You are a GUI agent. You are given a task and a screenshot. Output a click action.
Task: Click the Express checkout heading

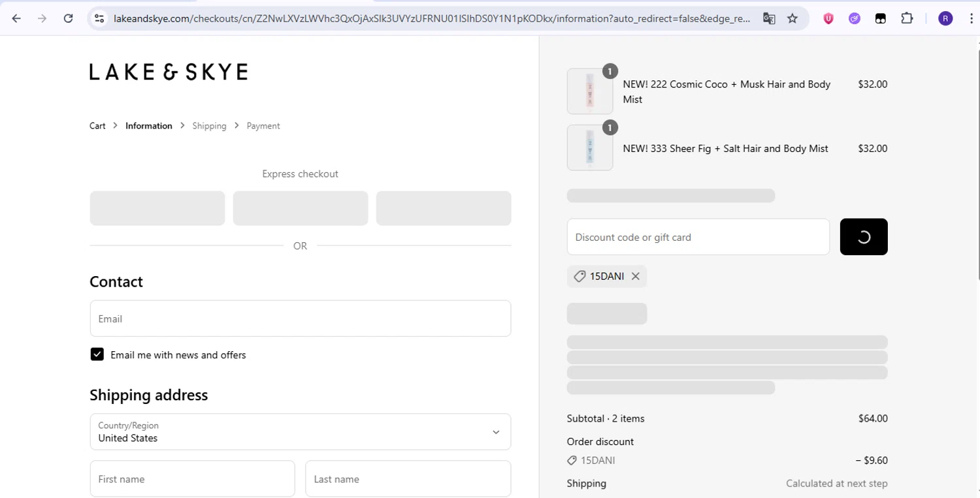[301, 174]
